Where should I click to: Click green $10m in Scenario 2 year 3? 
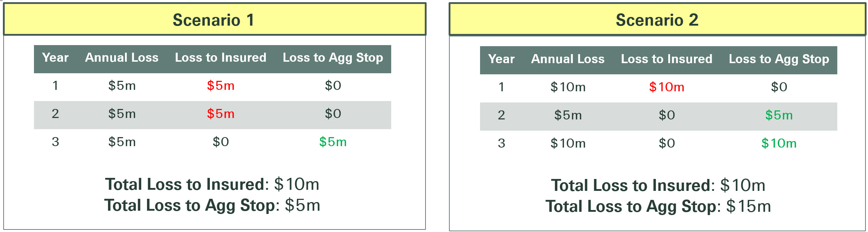[779, 144]
